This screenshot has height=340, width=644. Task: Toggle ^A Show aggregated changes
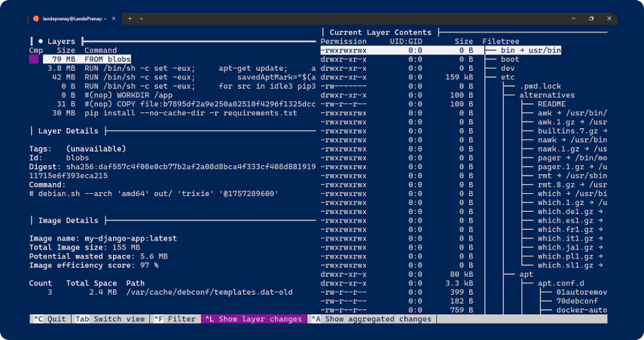click(x=371, y=319)
